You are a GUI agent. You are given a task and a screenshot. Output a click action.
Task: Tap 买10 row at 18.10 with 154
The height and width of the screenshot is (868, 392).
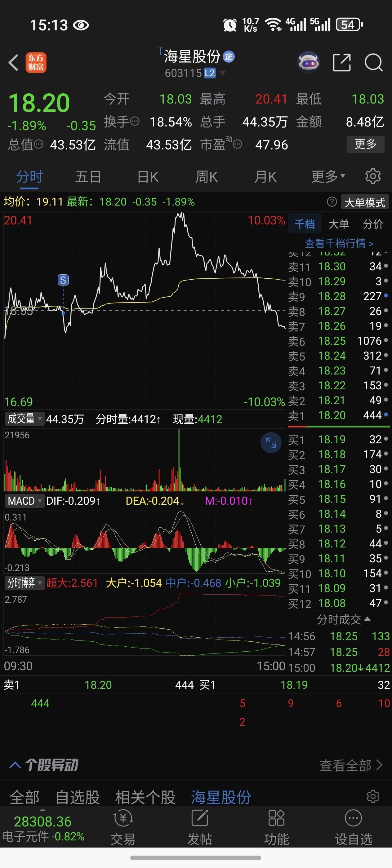(x=338, y=573)
